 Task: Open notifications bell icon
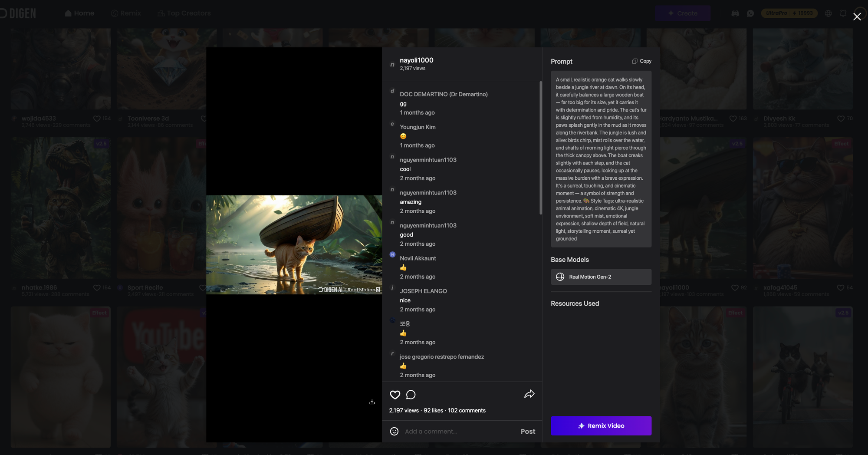click(x=843, y=13)
